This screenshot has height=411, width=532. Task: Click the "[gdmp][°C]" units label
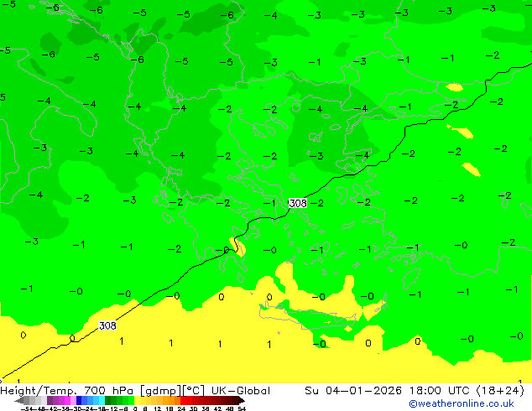172,391
